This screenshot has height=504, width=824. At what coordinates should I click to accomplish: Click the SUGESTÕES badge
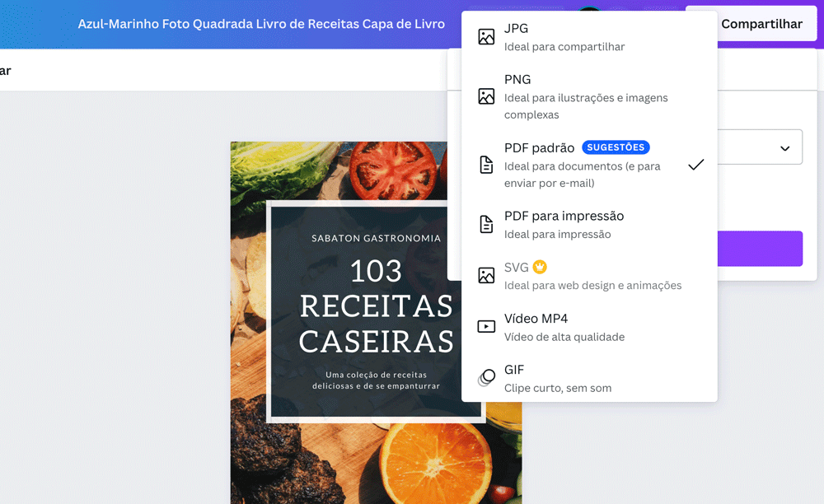coord(616,147)
